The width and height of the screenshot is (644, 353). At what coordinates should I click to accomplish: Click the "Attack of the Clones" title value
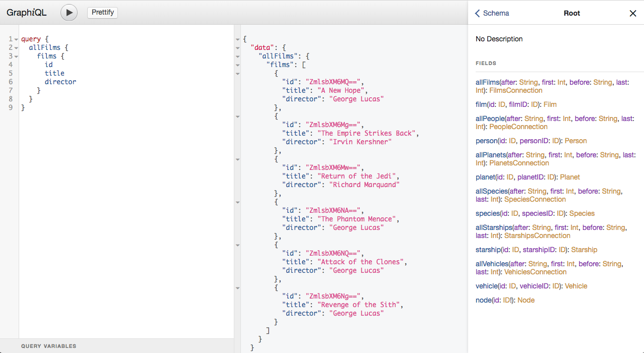click(x=360, y=262)
